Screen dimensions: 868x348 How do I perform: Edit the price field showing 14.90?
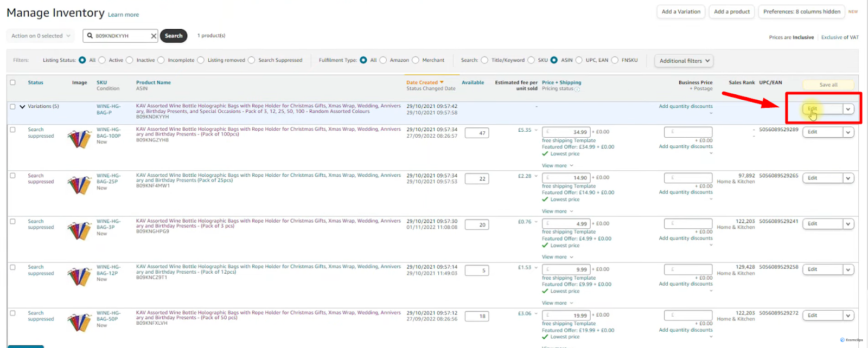(x=566, y=178)
